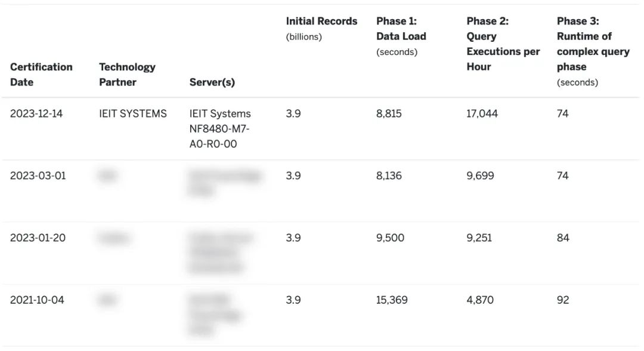Screen dimensions: 644x351
Task: Click the Technology Partner column header
Action: 127,75
